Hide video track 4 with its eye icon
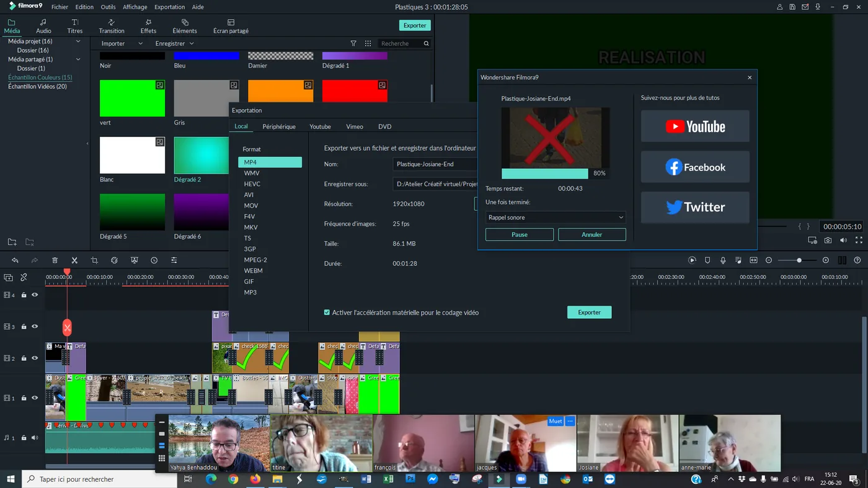Viewport: 868px width, 488px height. pyautogui.click(x=35, y=295)
